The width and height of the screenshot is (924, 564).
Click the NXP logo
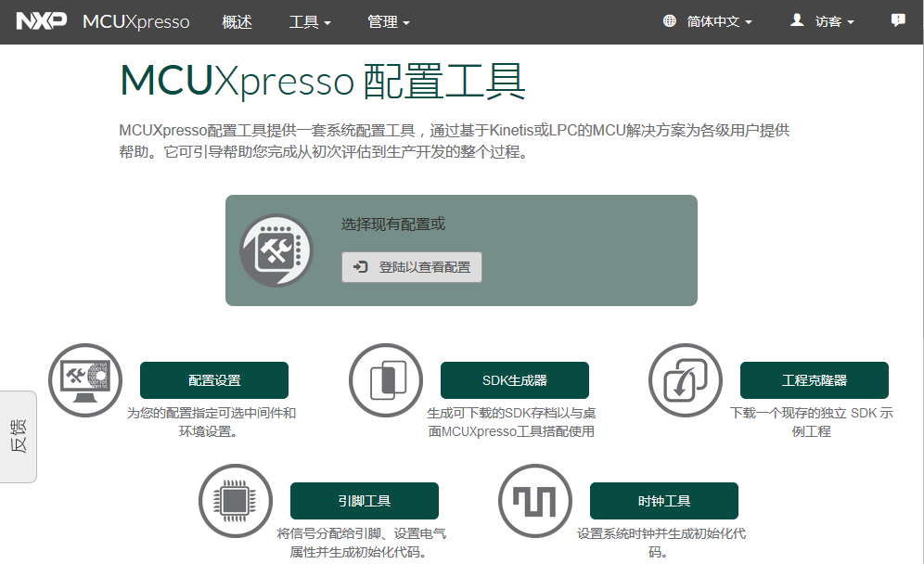pyautogui.click(x=41, y=21)
